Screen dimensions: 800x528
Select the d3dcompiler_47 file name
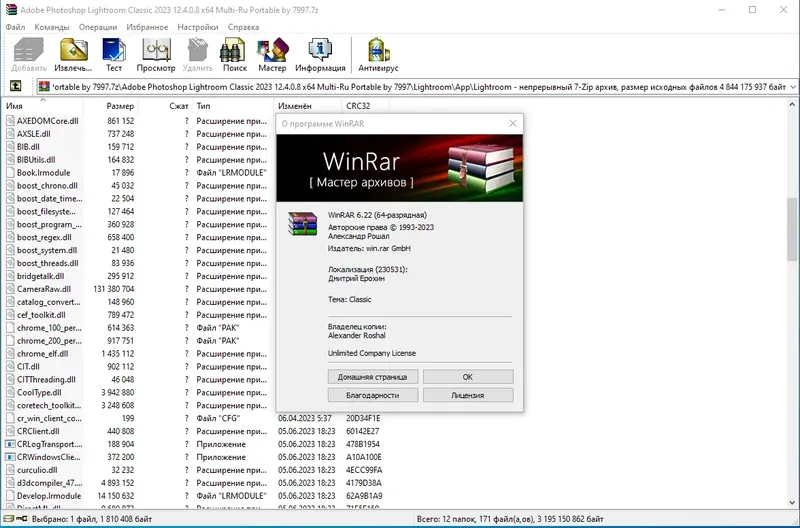[x=49, y=483]
